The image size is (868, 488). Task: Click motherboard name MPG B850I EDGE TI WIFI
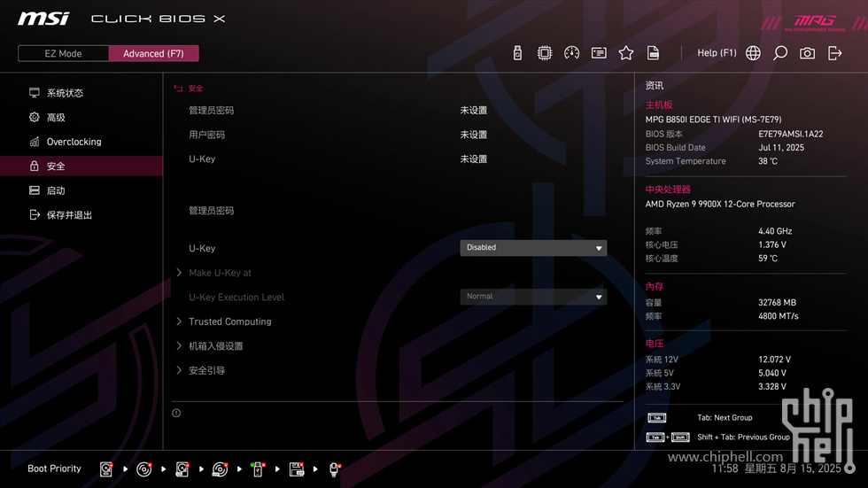click(x=713, y=120)
